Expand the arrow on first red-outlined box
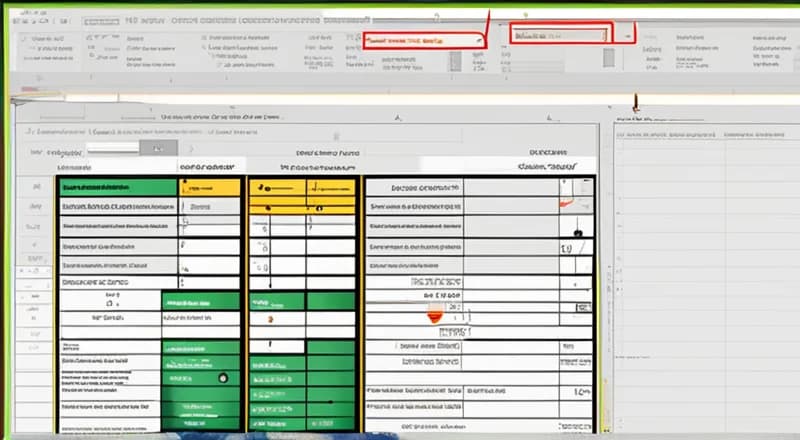 [x=480, y=41]
